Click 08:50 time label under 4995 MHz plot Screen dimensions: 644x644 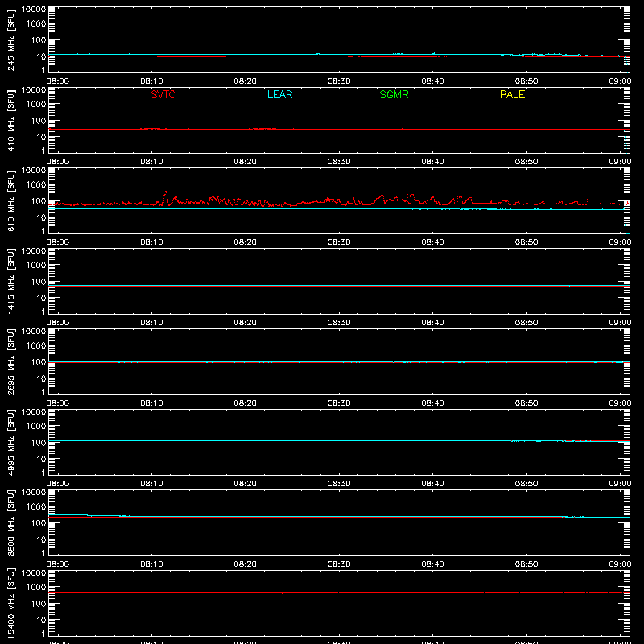pos(526,484)
